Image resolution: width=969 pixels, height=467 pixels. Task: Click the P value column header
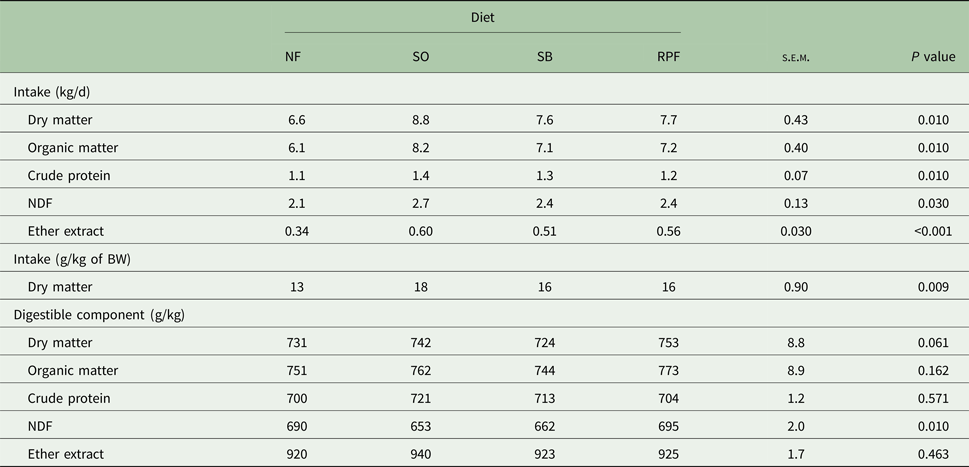(x=926, y=58)
